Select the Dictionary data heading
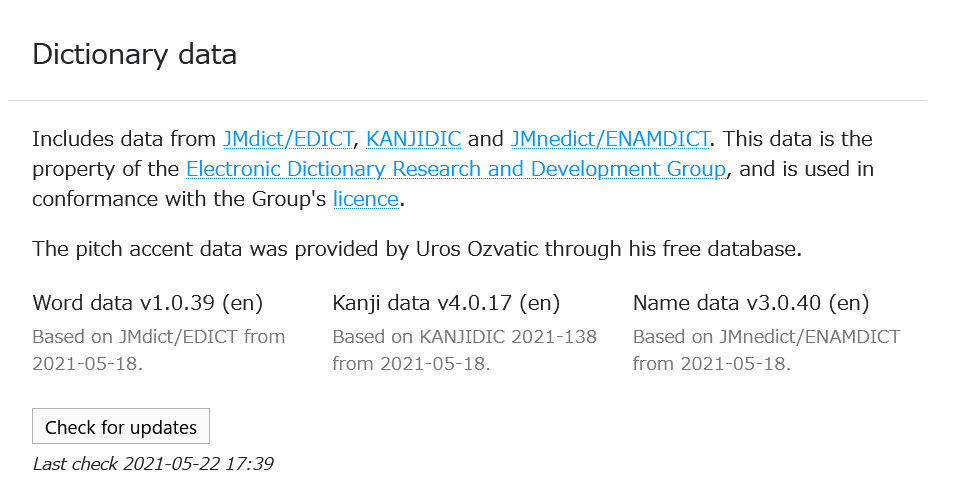961x492 pixels. pos(134,54)
